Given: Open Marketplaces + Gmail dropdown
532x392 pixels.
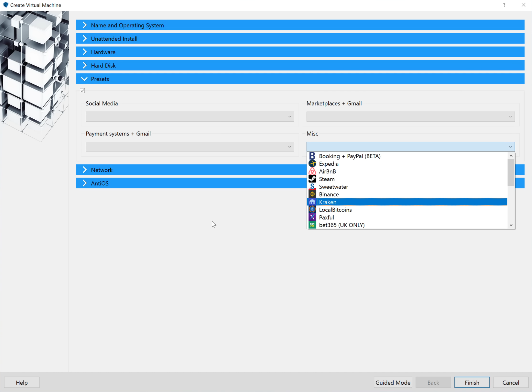Looking at the screenshot, I should pos(410,117).
